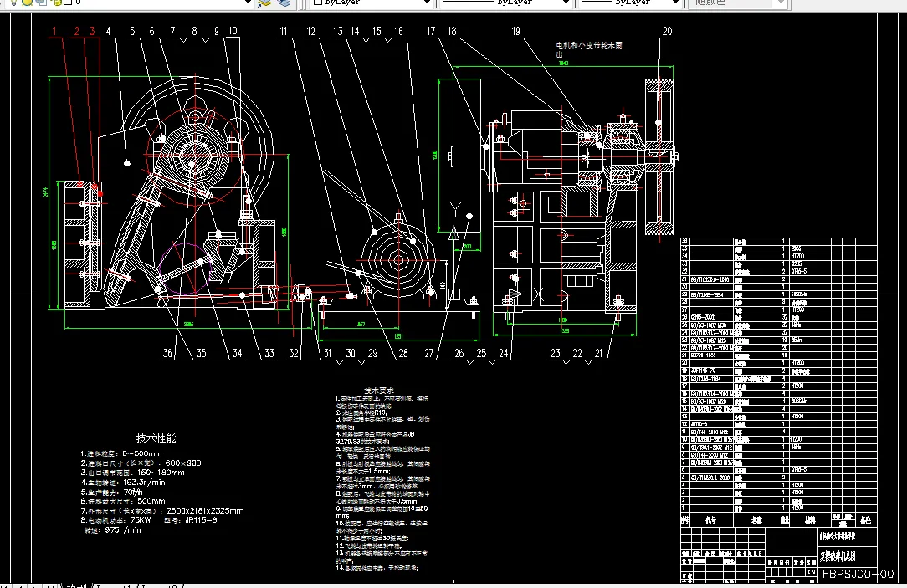Select the spec line 5.生产能力: 70t/h
The width and height of the screenshot is (907, 588).
tap(111, 492)
